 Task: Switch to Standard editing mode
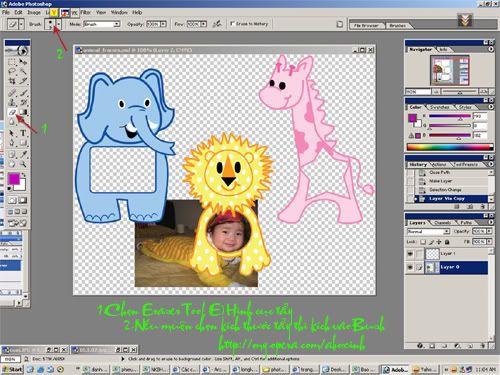coord(12,200)
